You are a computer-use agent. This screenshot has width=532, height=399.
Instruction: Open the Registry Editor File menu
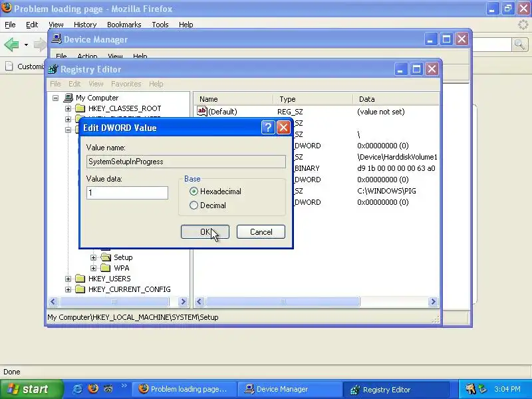pos(55,84)
